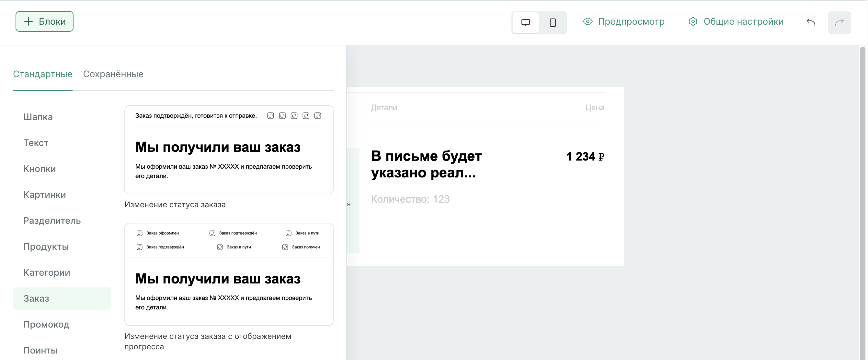Click the eye icon in Предпросмотр
This screenshot has width=868, height=360.
pos(588,22)
